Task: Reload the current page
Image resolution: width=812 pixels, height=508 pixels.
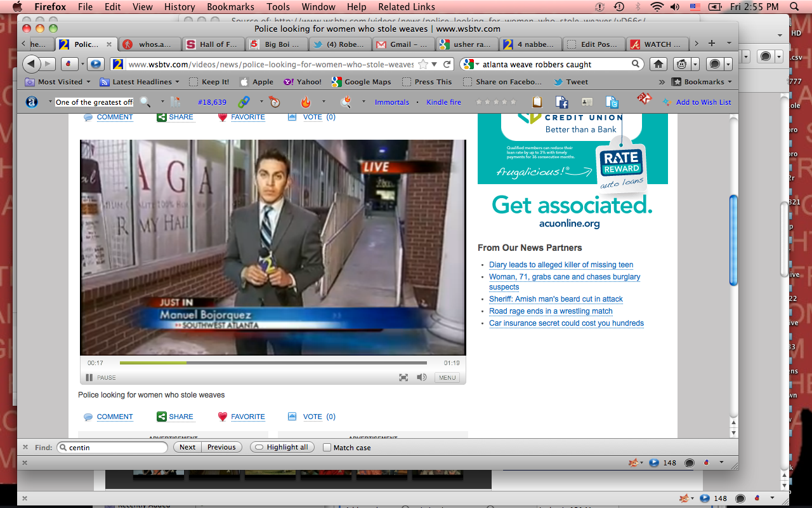Action: [x=447, y=64]
